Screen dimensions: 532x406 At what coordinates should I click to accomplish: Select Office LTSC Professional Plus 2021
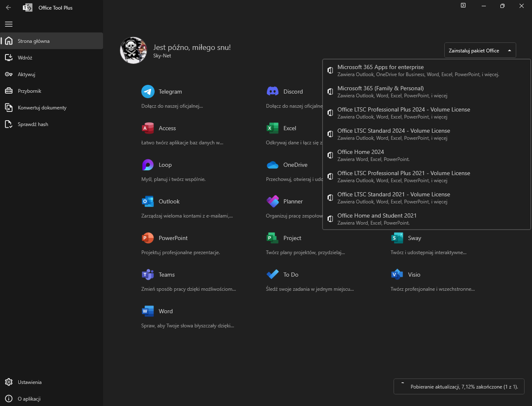(x=426, y=176)
